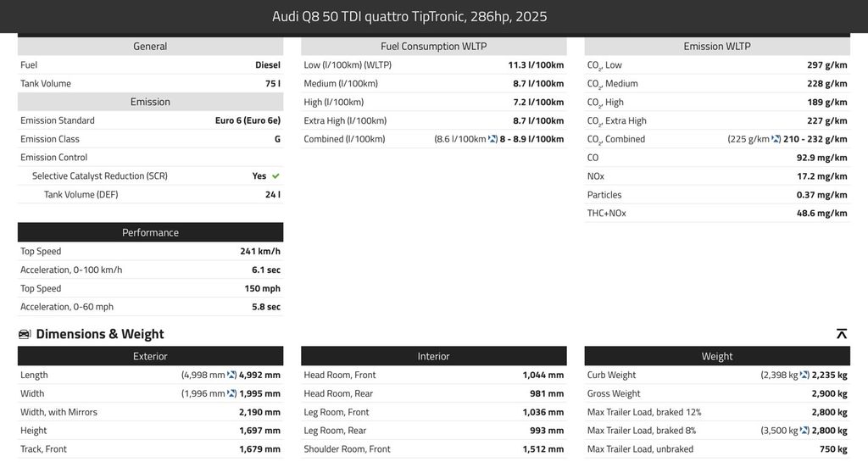Click the Dimensions & Weight section heading
Viewport: 868px width, 462px height.
[x=100, y=334]
